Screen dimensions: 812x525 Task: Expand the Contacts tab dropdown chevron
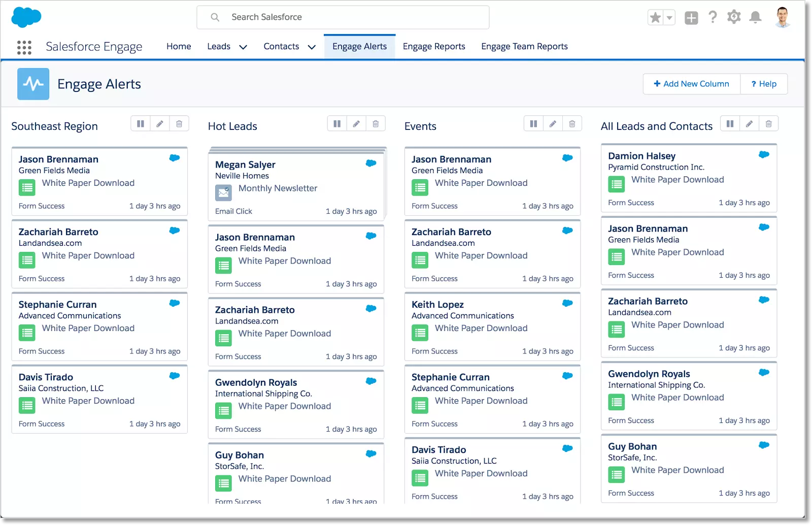tap(312, 47)
